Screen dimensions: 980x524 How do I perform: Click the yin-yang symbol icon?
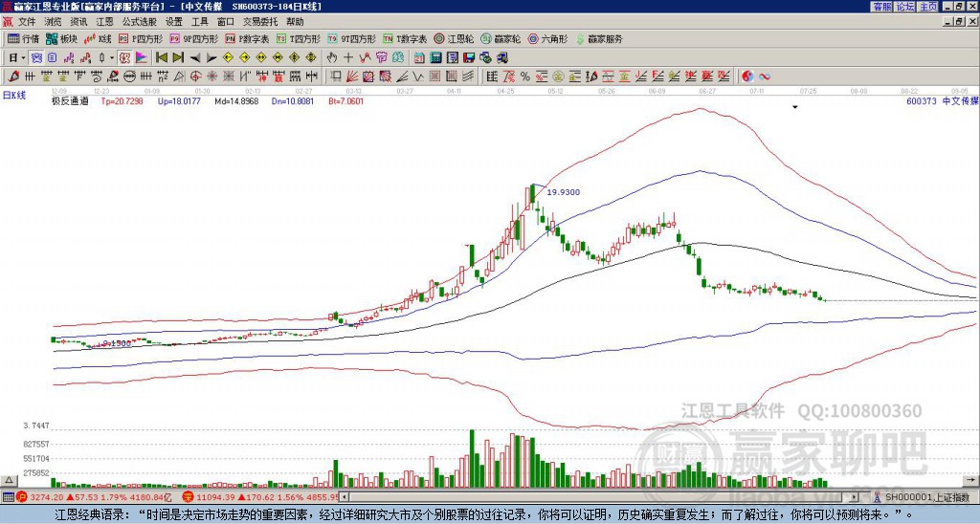(747, 76)
